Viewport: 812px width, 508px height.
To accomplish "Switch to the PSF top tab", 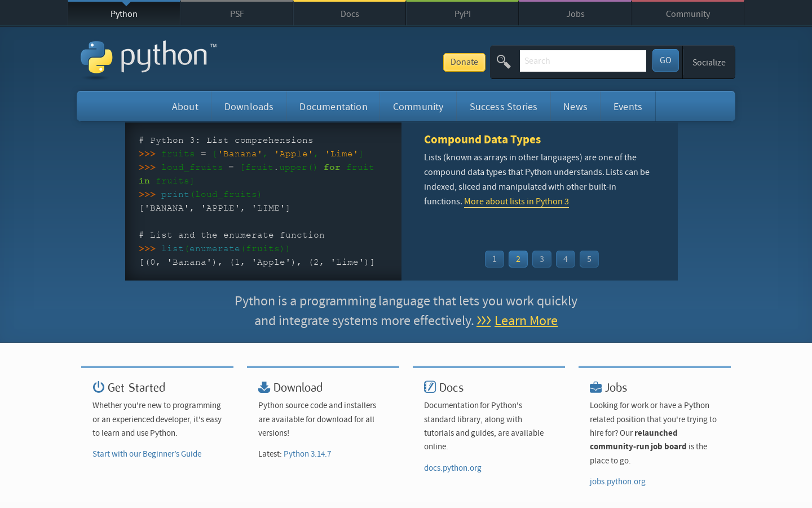I will pyautogui.click(x=237, y=14).
